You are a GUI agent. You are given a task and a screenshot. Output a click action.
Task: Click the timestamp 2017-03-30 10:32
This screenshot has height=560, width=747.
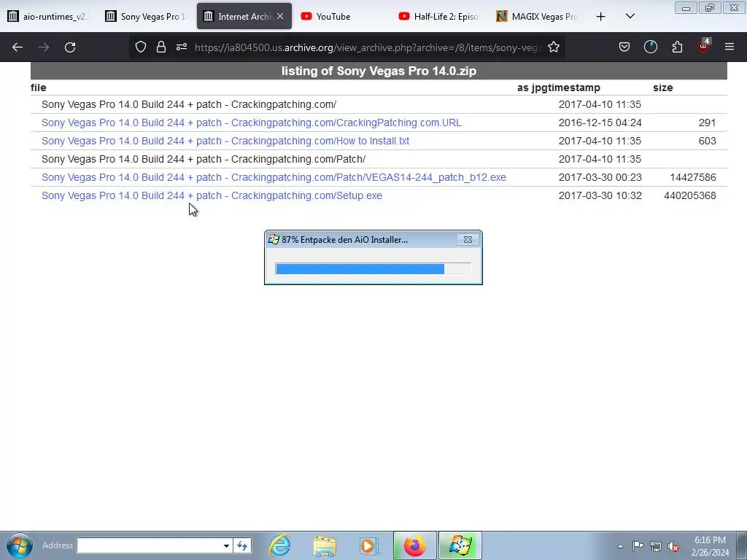(x=600, y=195)
